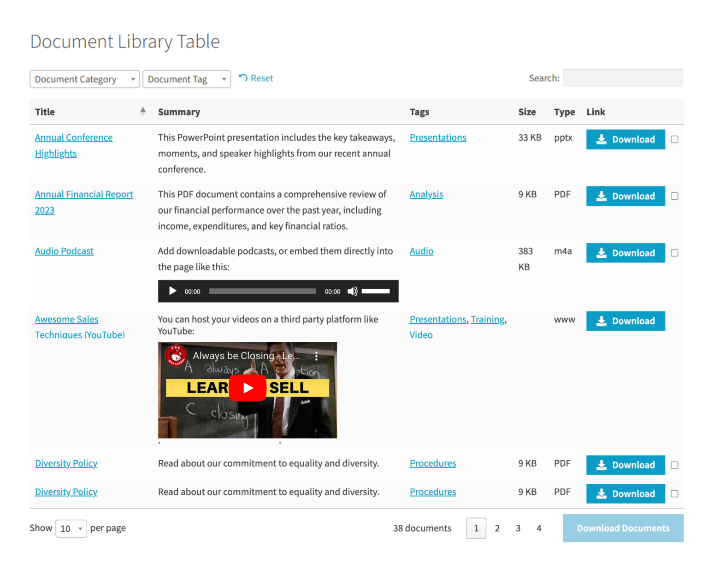Play the Awesome Sales Techniques YouTube video
Screen dimensions: 708x588
coord(248,388)
